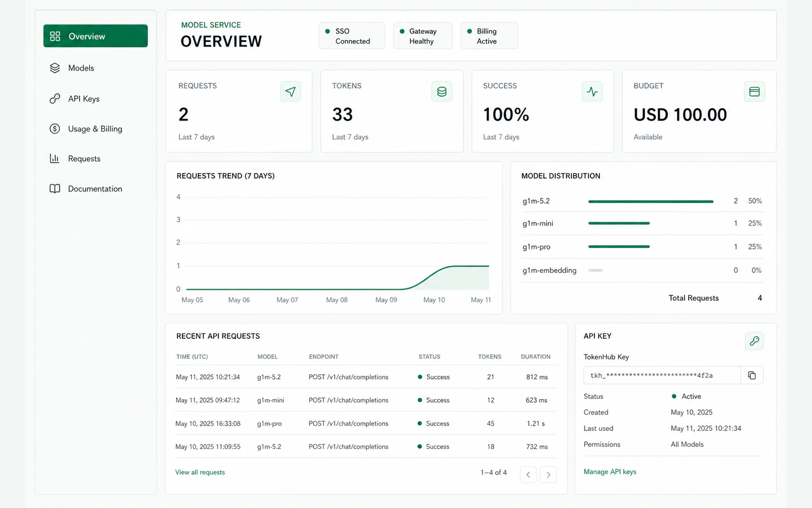Click the Usage & Billing dollar icon
The height and width of the screenshot is (508, 812).
pyautogui.click(x=55, y=129)
